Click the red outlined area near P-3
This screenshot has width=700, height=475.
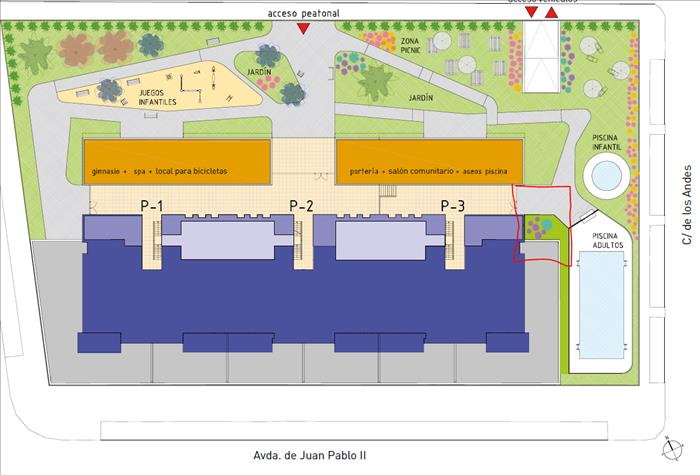(543, 224)
